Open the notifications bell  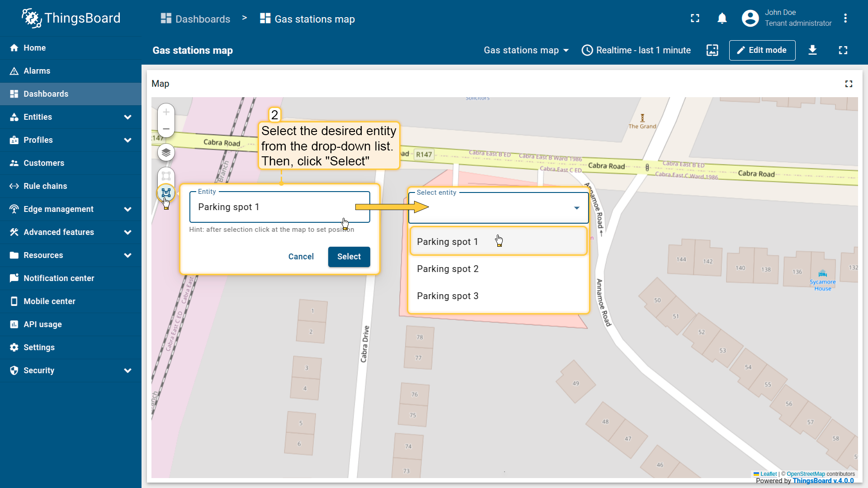point(722,19)
